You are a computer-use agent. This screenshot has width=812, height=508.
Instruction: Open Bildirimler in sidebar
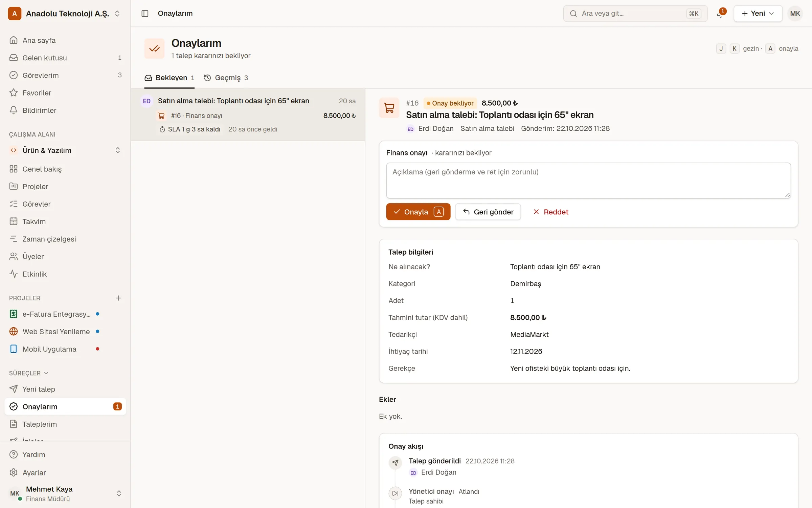tap(65, 110)
